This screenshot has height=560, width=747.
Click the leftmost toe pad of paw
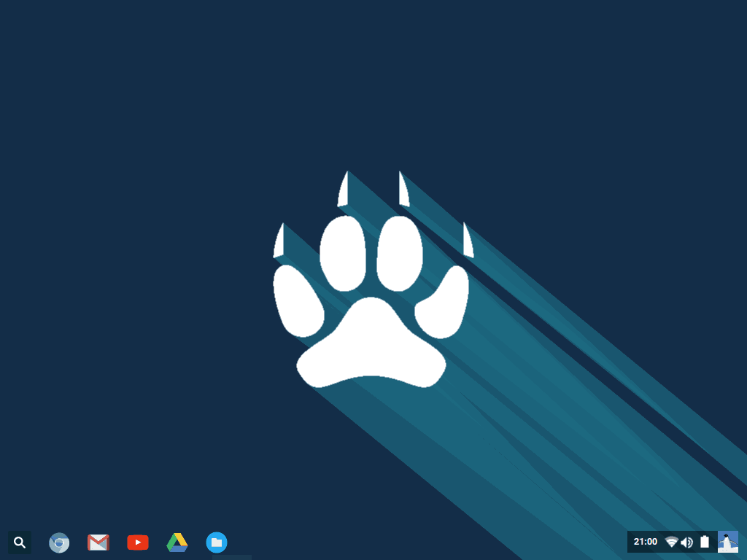(298, 300)
